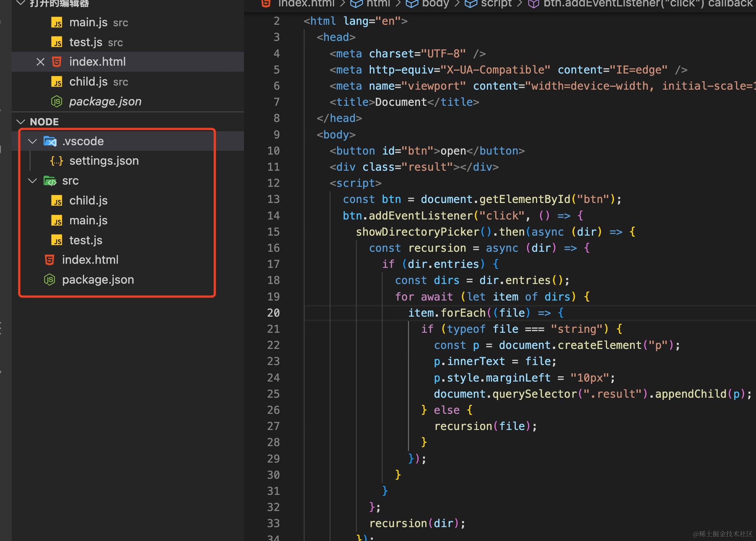Click 'createElement' on line 22
The image size is (756, 541).
600,345
